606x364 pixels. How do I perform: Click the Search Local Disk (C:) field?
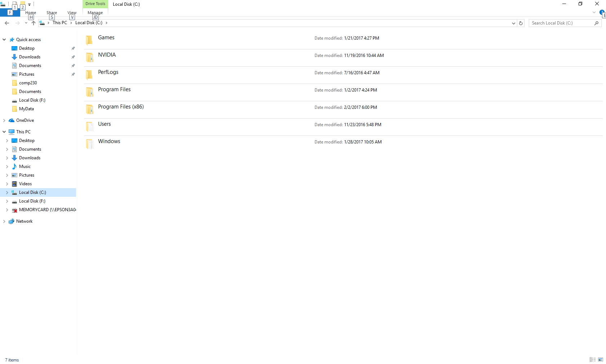coord(561,23)
